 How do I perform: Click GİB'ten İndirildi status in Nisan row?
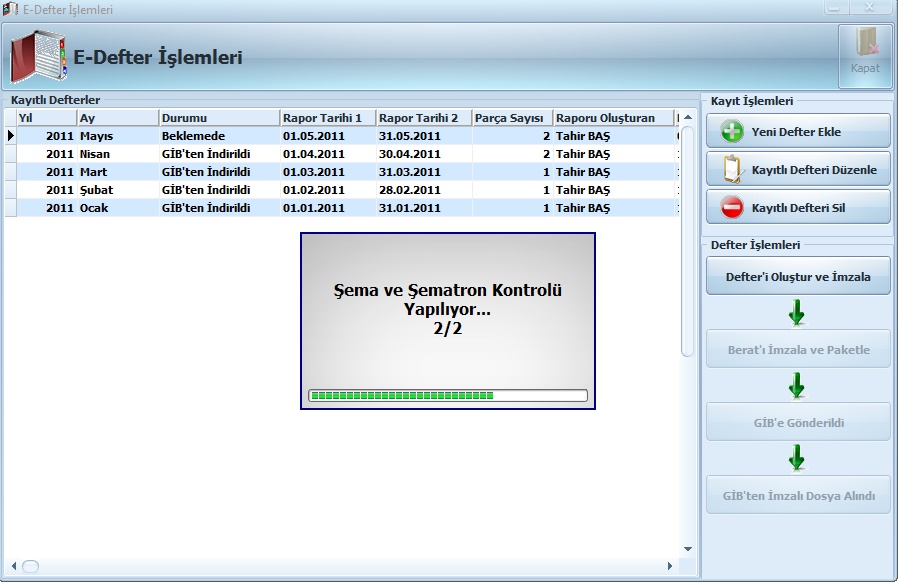(220, 154)
